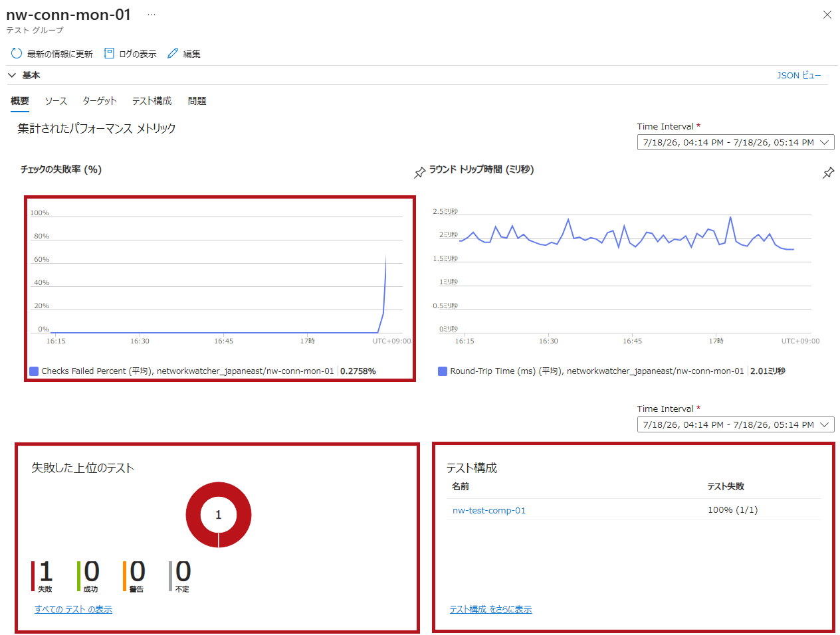Click the failure percent spike in chart

click(384, 292)
